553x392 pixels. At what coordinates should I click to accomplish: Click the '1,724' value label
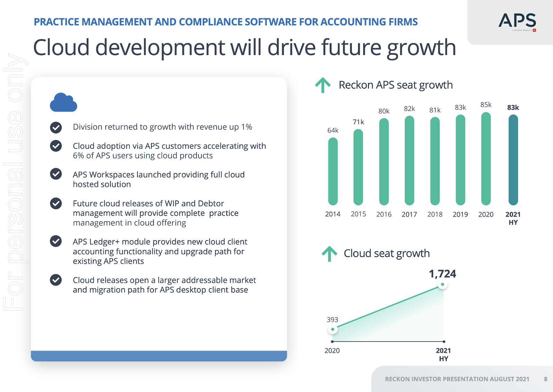point(442,274)
